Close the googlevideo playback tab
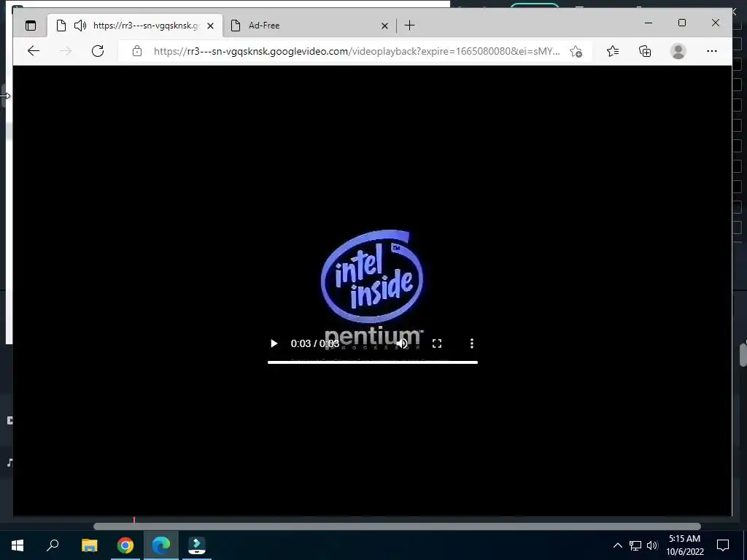747x560 pixels. click(211, 26)
